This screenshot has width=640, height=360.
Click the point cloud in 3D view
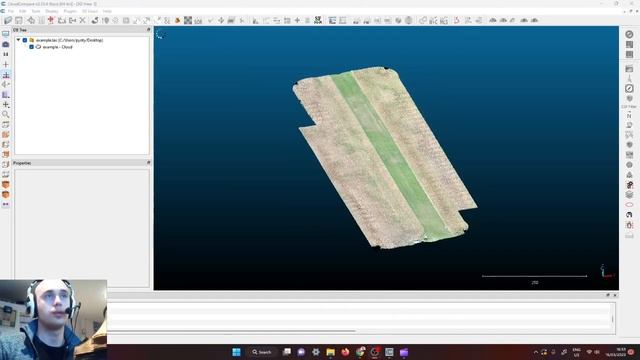coord(385,157)
